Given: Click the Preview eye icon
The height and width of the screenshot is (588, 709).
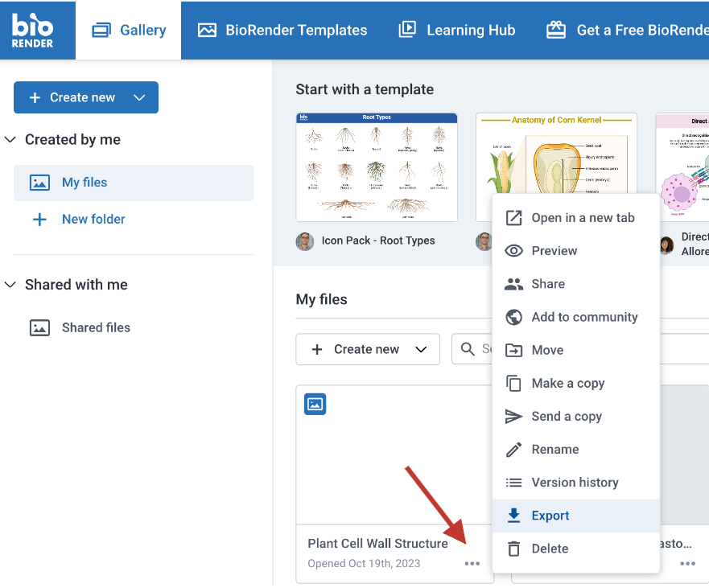Looking at the screenshot, I should point(513,250).
